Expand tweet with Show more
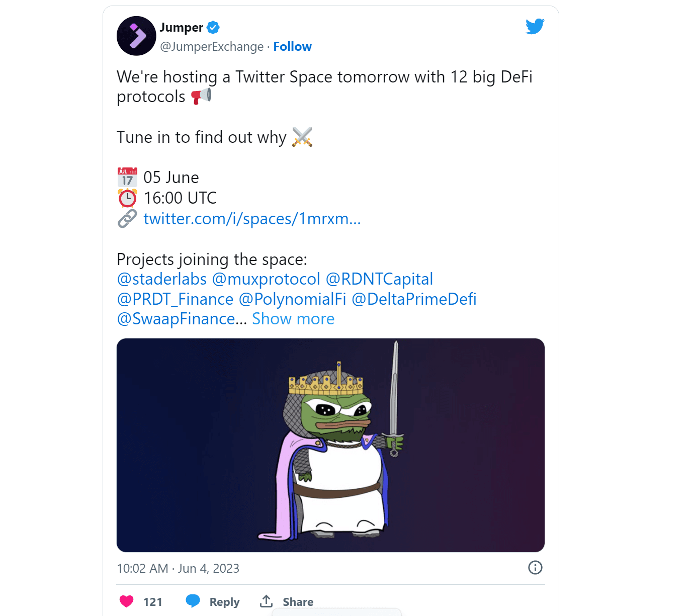This screenshot has height=616, width=691. pyautogui.click(x=293, y=319)
